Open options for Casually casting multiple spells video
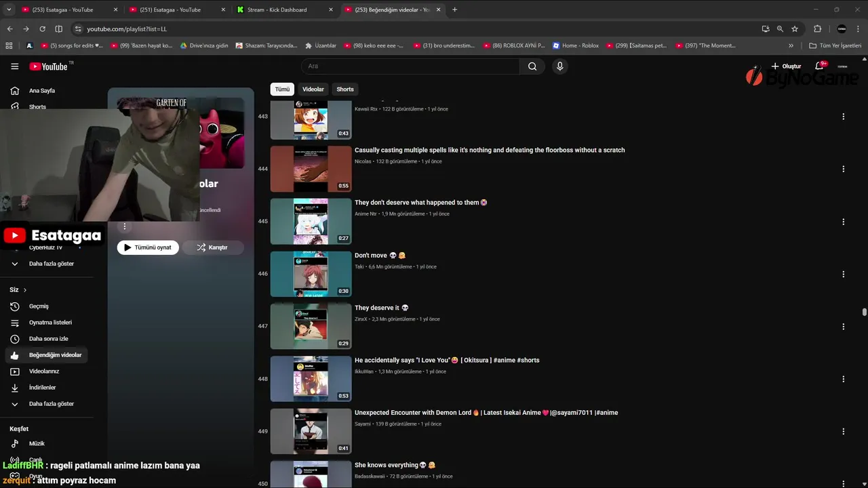868x488 pixels. pos(843,169)
